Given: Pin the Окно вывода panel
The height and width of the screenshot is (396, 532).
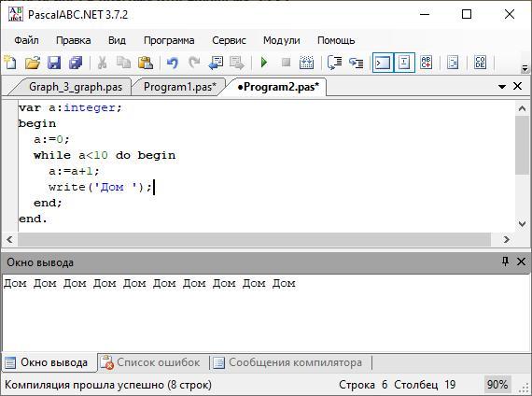Looking at the screenshot, I should [505, 262].
